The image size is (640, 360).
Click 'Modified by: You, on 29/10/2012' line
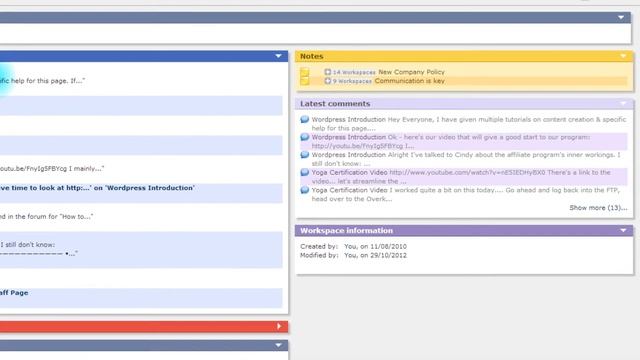(x=353, y=255)
